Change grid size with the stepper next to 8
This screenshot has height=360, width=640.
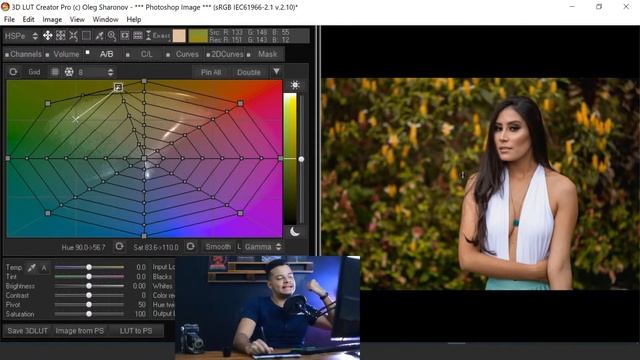coord(110,72)
